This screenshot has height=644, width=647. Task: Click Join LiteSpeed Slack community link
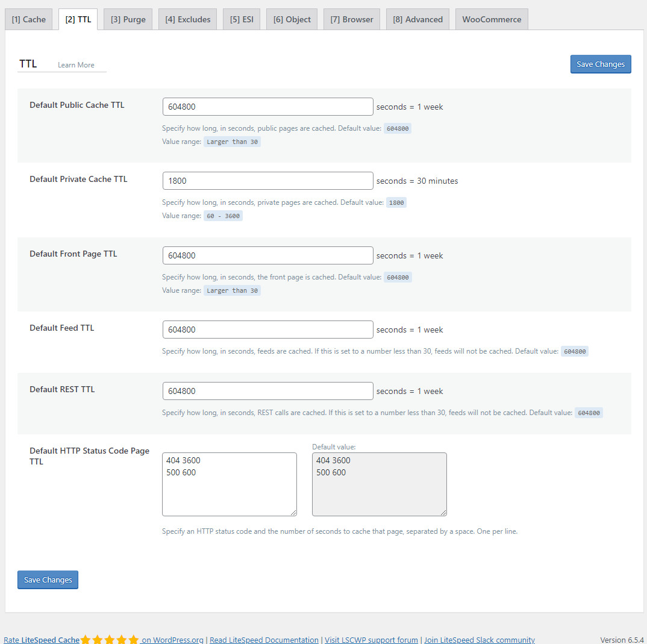click(x=479, y=640)
